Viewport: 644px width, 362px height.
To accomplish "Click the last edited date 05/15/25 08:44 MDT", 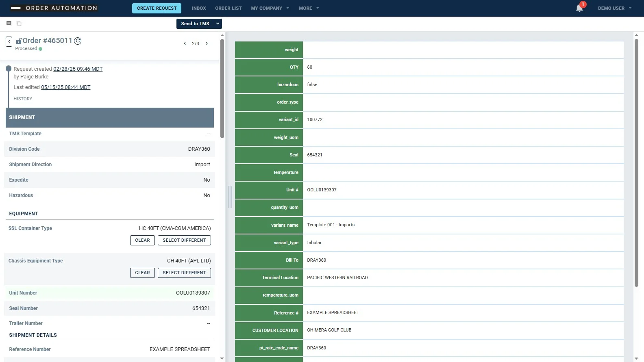I will 66,87.
